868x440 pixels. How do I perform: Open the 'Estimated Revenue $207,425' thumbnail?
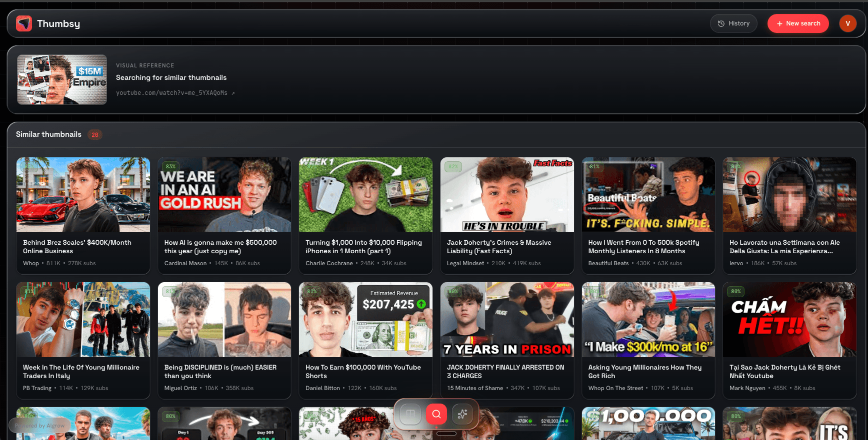(x=365, y=320)
